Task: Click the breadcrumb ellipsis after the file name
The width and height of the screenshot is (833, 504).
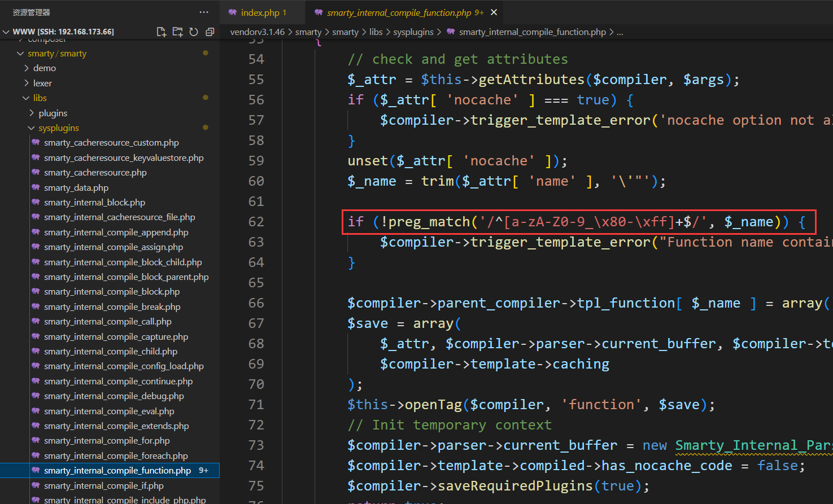Action: point(620,32)
